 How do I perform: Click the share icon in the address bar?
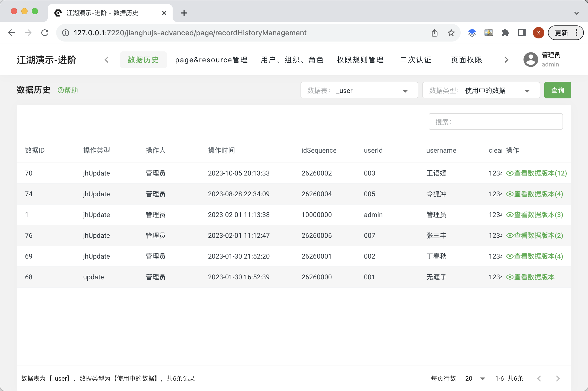pyautogui.click(x=434, y=33)
